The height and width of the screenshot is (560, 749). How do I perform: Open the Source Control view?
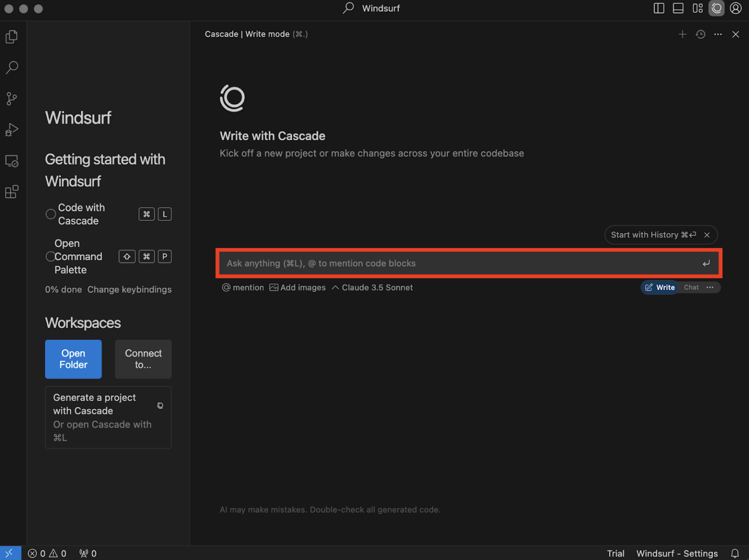click(x=12, y=99)
